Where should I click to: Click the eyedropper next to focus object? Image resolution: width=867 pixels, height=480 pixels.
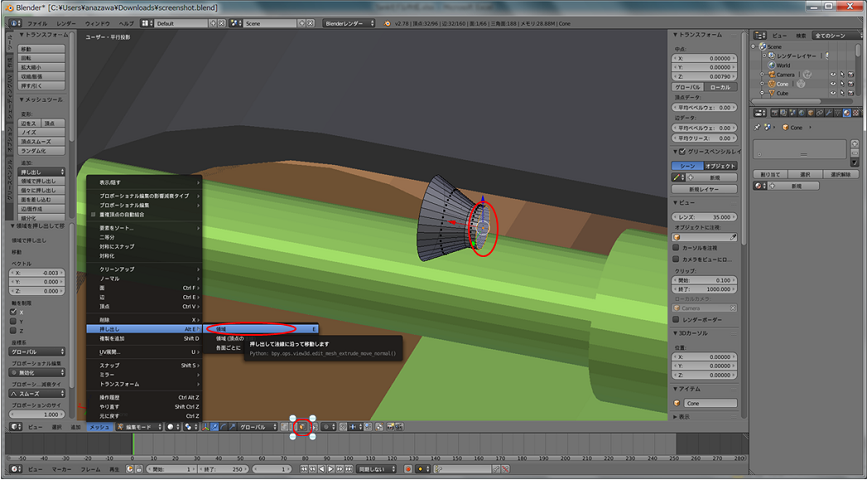pos(732,236)
